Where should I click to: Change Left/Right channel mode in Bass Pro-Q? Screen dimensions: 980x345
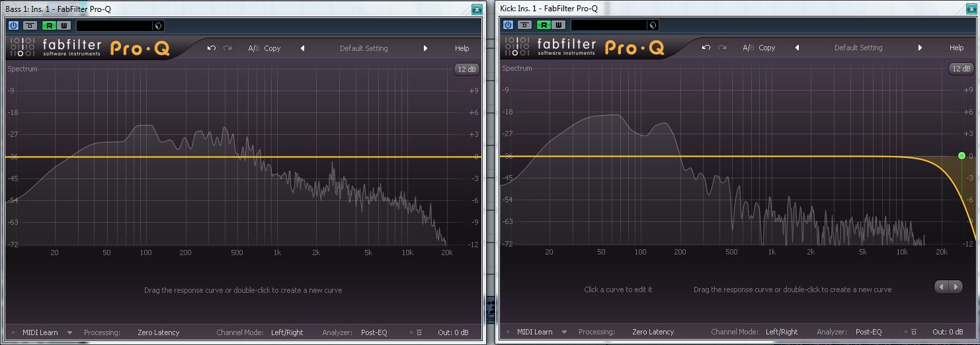(x=287, y=332)
